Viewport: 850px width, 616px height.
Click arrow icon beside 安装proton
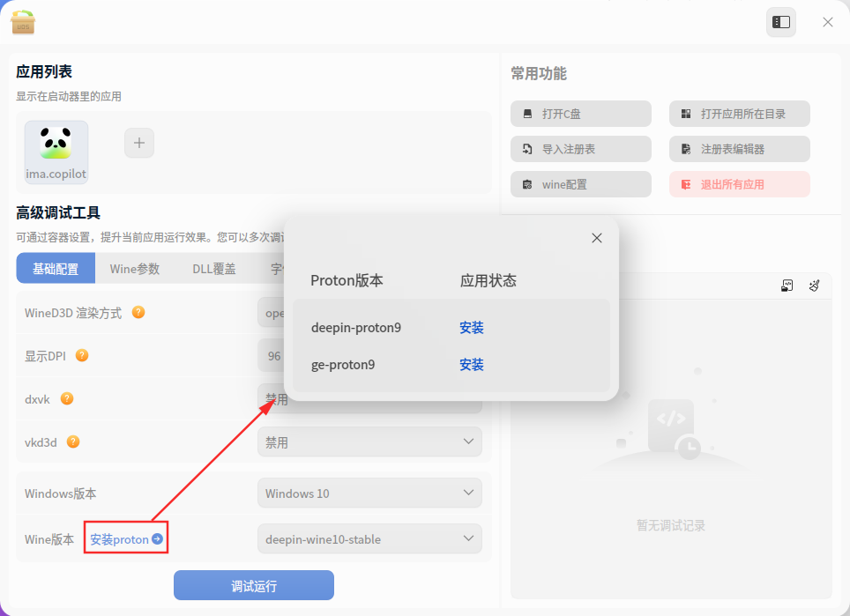[x=157, y=538]
